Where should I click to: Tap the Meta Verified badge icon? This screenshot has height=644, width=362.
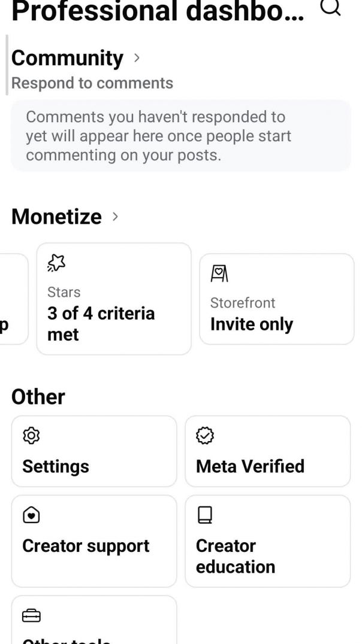(x=205, y=436)
